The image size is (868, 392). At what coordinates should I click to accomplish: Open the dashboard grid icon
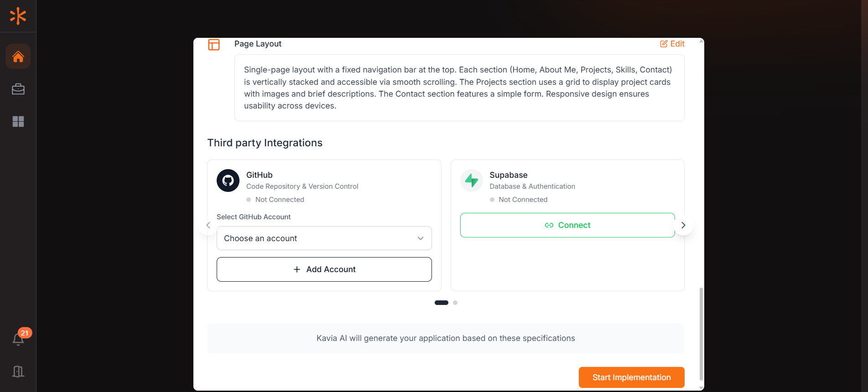click(x=18, y=121)
